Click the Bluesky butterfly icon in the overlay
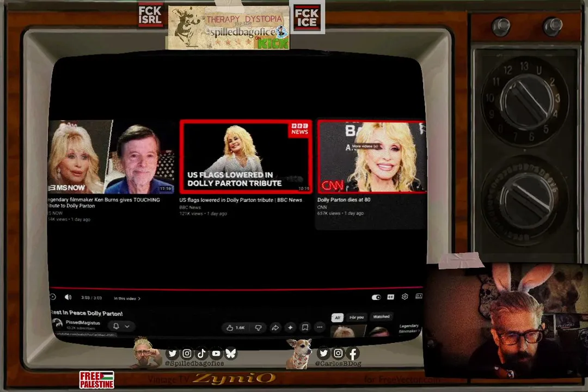 point(231,353)
